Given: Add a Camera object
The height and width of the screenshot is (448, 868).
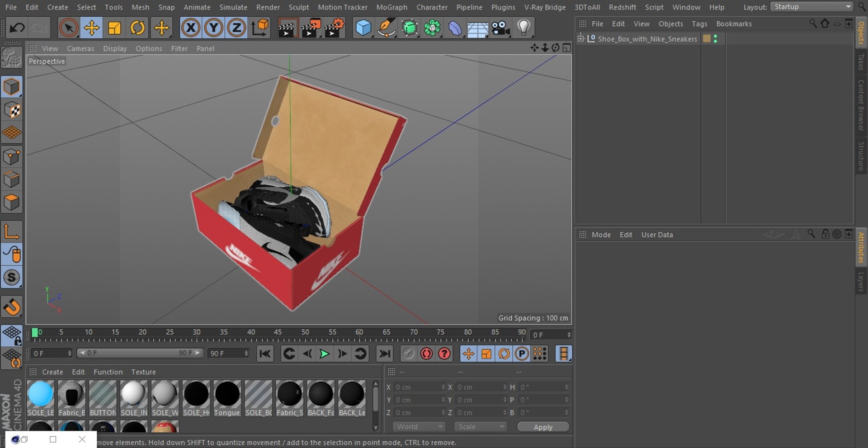Looking at the screenshot, I should point(501,28).
